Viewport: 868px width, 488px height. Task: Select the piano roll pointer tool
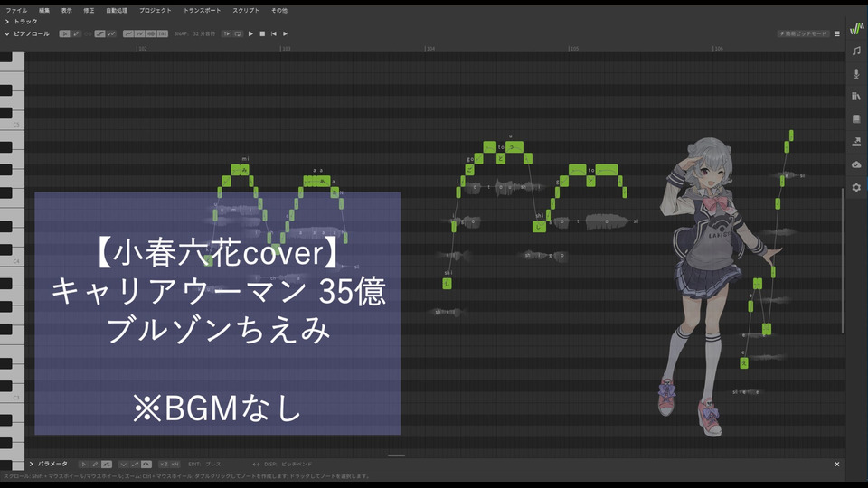click(65, 33)
